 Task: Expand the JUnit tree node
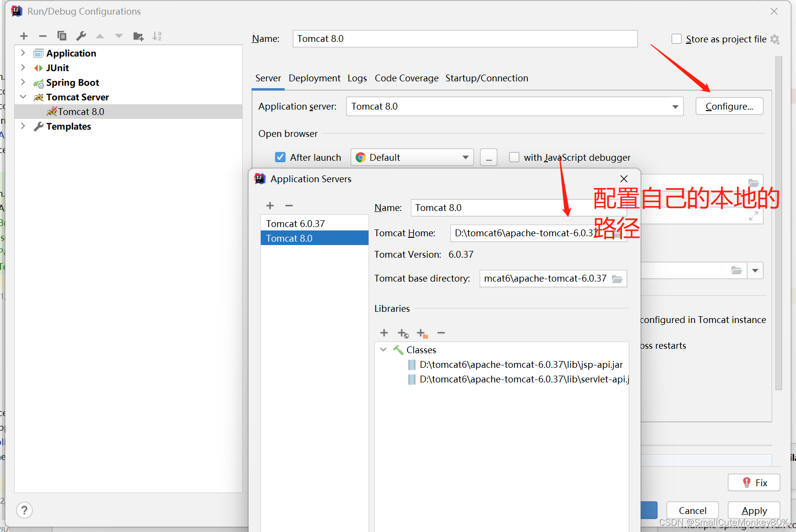23,67
